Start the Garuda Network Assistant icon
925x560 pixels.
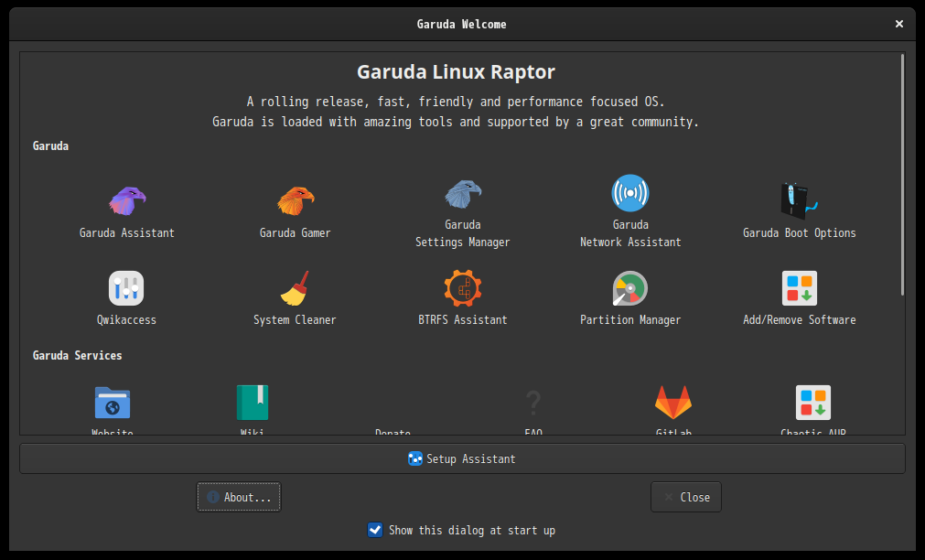click(x=630, y=193)
